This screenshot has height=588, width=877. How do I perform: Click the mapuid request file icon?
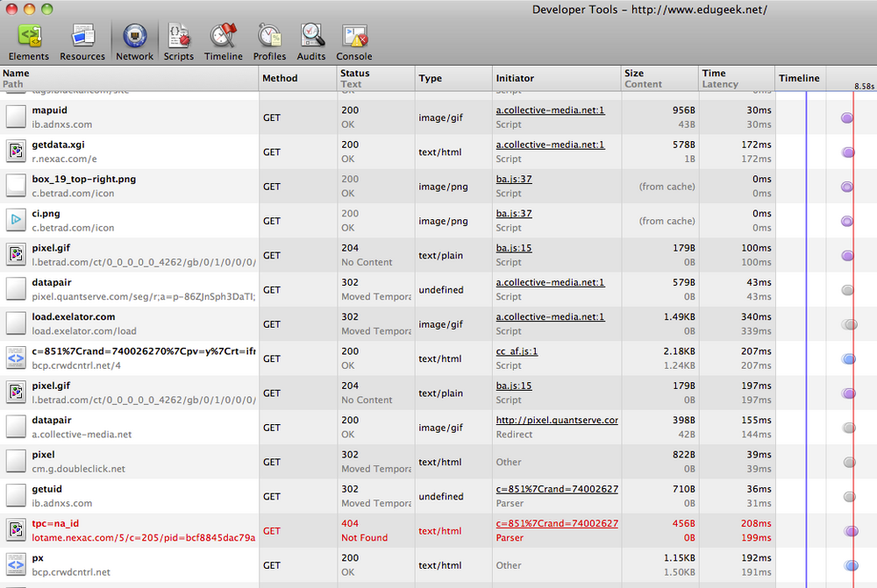[16, 117]
